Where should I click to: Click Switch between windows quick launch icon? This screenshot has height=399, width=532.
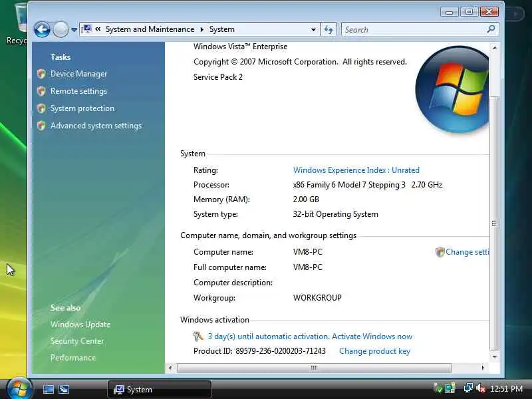click(x=64, y=389)
